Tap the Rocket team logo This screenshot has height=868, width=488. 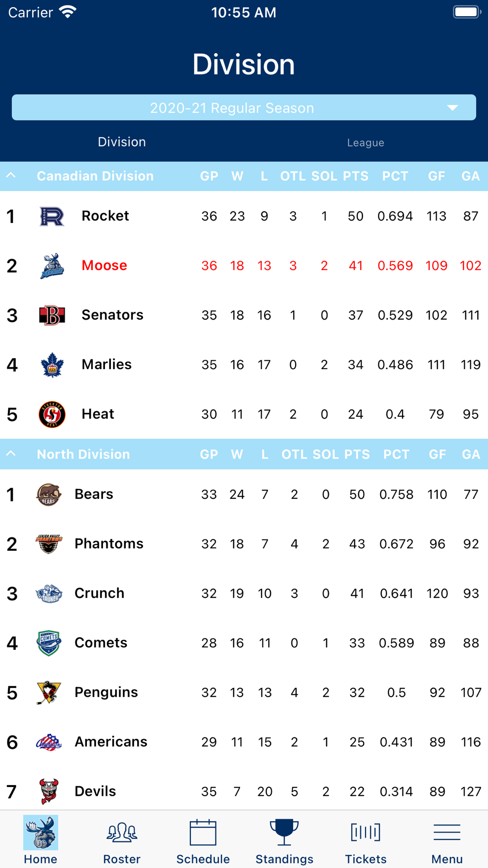52,216
